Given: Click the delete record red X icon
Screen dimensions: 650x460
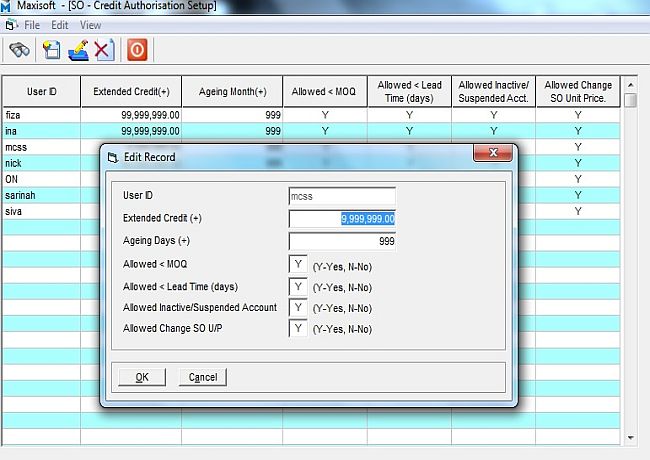Looking at the screenshot, I should pos(103,49).
